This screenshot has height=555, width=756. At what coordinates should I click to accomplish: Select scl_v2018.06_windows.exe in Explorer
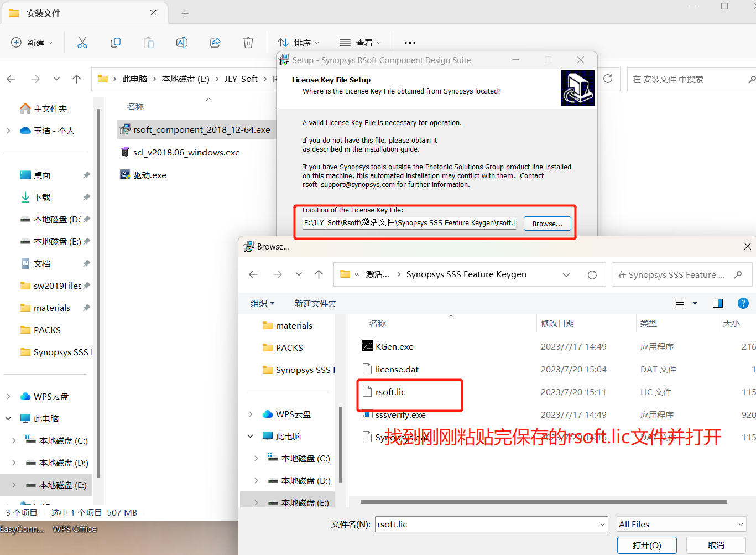pyautogui.click(x=186, y=153)
